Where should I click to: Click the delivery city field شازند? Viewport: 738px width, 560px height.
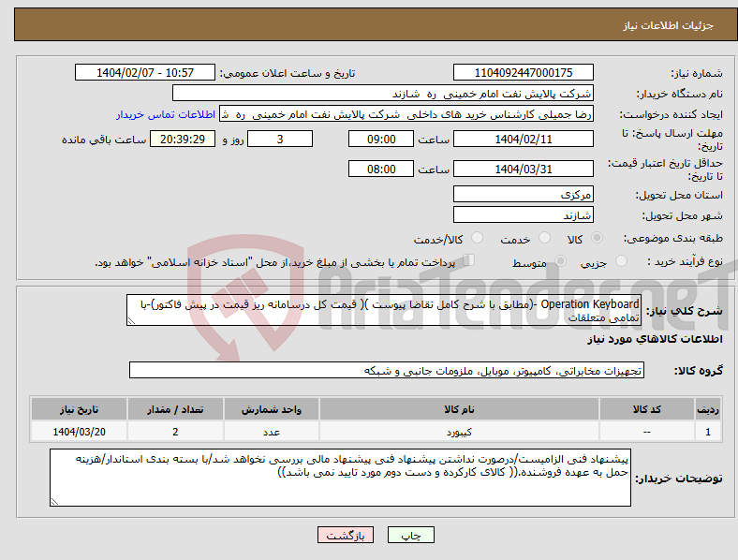pyautogui.click(x=524, y=215)
